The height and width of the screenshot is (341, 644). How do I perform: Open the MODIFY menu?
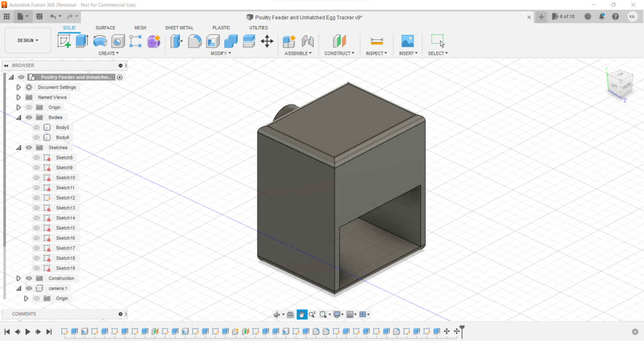(x=221, y=53)
